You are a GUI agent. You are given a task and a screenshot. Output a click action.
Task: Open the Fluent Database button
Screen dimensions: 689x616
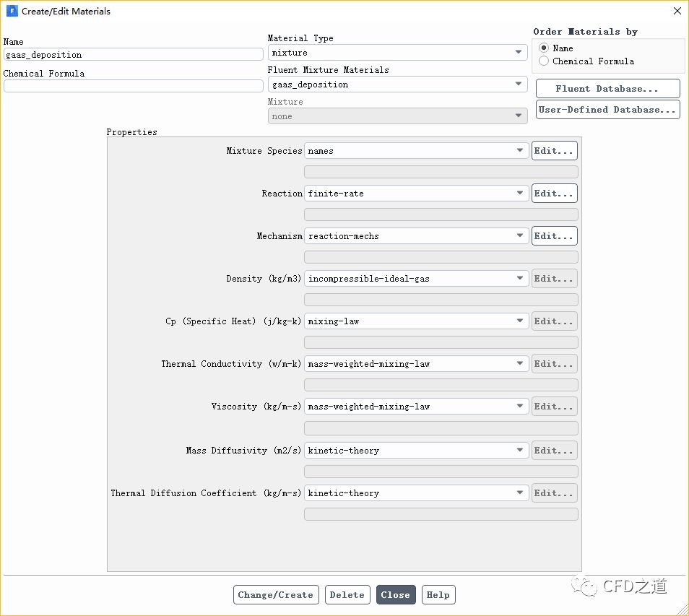click(607, 89)
